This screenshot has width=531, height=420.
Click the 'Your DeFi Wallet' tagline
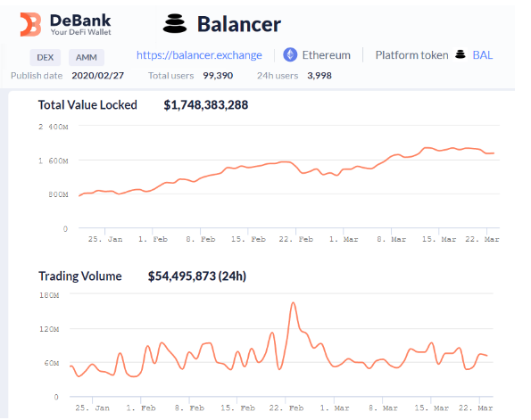coord(81,32)
